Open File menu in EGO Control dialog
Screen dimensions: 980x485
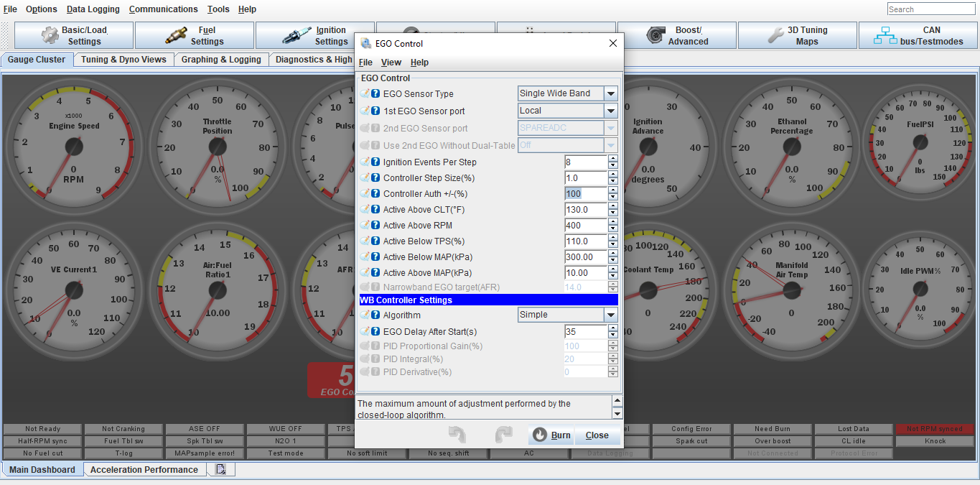[x=365, y=63]
